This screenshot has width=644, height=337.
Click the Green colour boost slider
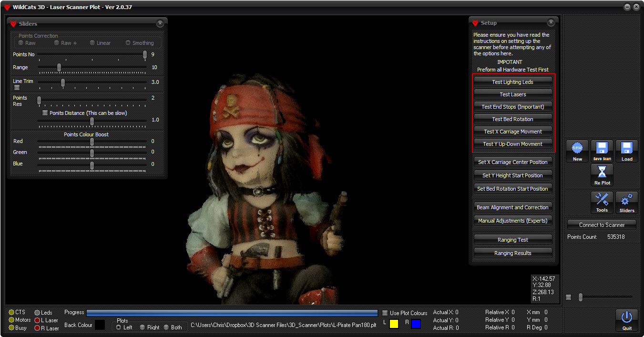pyautogui.click(x=92, y=153)
